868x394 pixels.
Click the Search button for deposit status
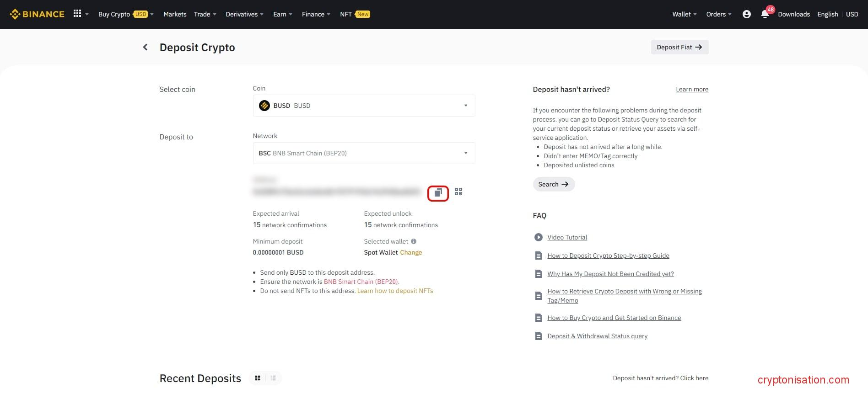[x=554, y=184]
